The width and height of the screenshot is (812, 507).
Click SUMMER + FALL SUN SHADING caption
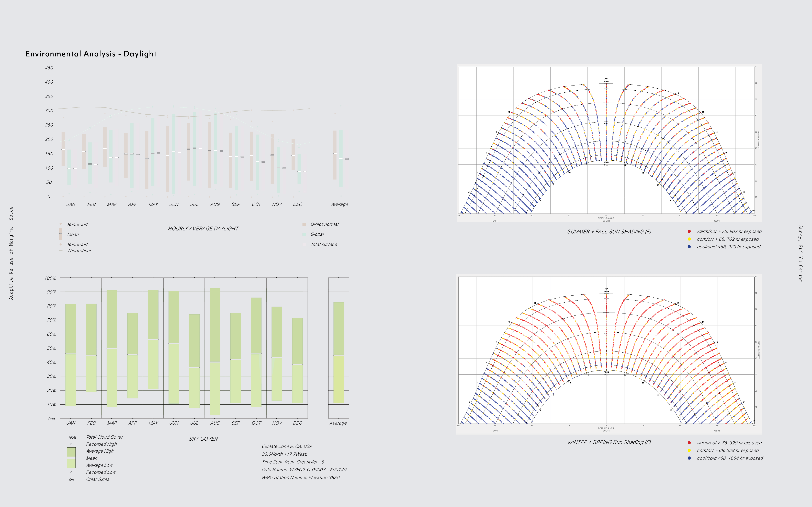coord(609,231)
